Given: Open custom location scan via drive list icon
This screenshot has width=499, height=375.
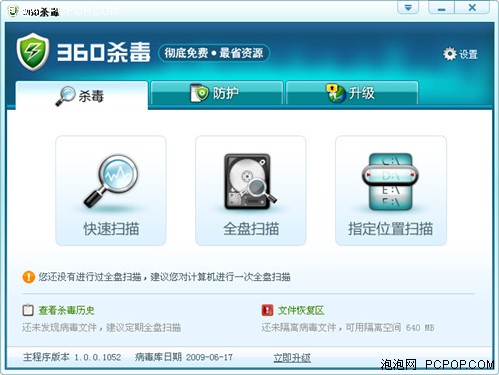Looking at the screenshot, I should coord(390,181).
